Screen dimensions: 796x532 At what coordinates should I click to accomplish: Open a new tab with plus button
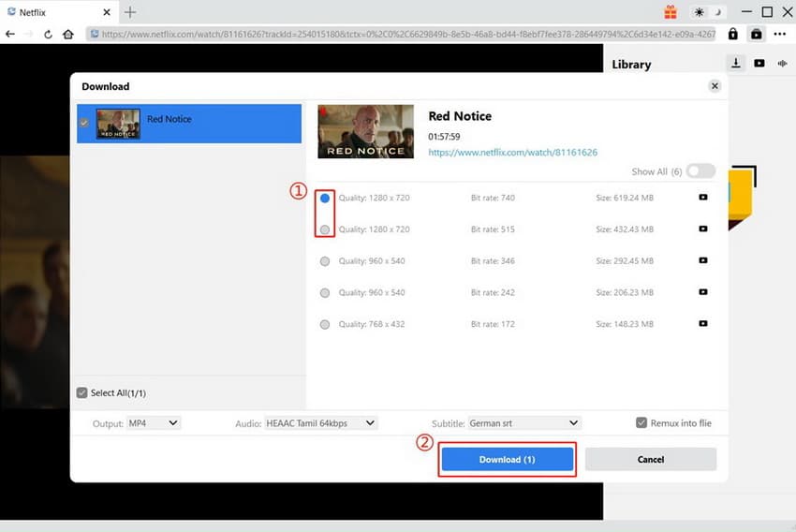click(130, 12)
